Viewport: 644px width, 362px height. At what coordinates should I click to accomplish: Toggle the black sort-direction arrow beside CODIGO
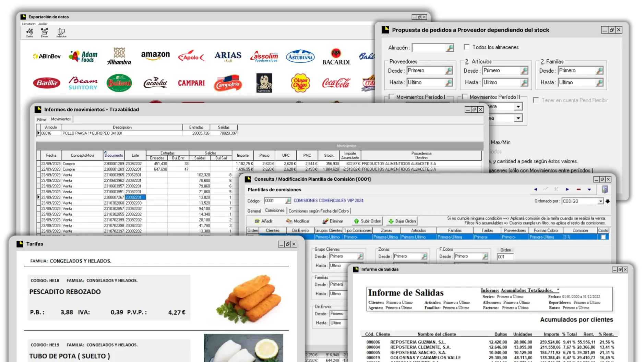[607, 201]
